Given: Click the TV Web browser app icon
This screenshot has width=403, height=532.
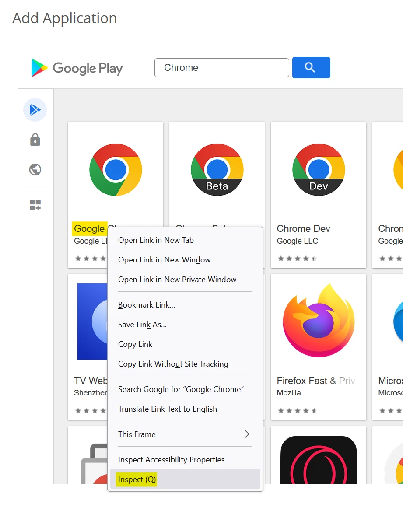Looking at the screenshot, I should pyautogui.click(x=92, y=322).
